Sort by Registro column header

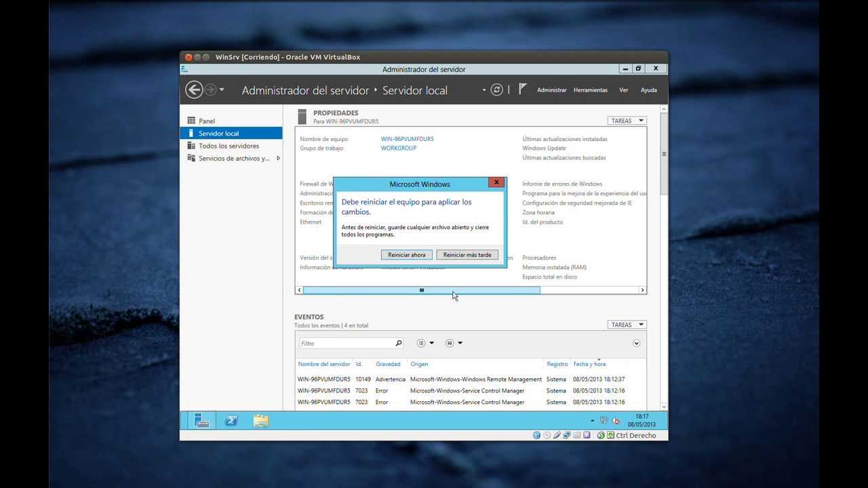pos(557,365)
